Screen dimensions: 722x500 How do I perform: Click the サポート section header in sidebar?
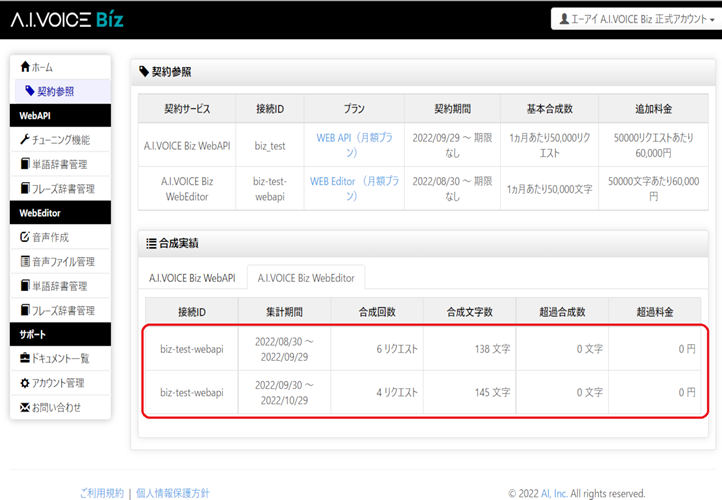60,334
